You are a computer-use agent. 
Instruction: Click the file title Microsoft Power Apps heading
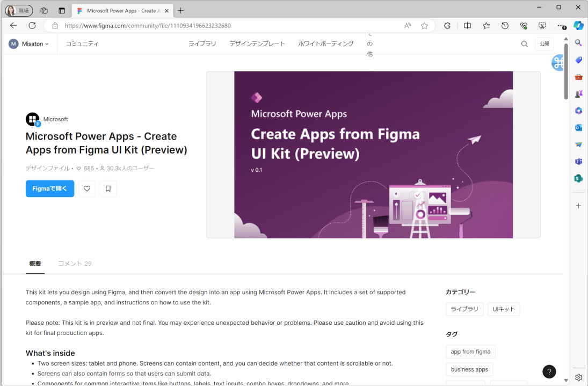pyautogui.click(x=106, y=143)
